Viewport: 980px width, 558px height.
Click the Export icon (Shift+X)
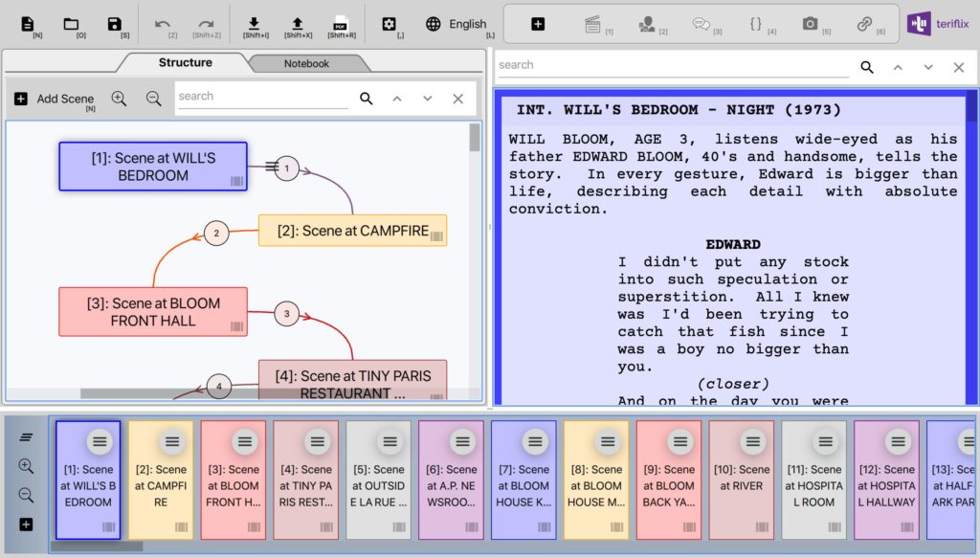298,24
